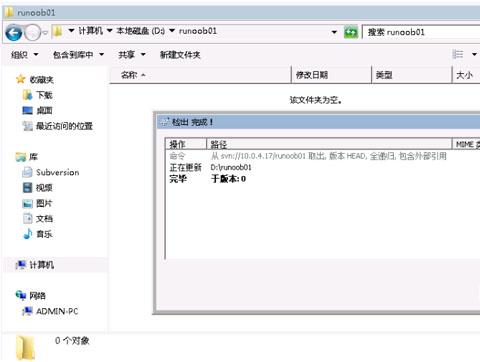The width and height of the screenshot is (480, 362).
Task: Expand arrow after 本地磁盘 (D:) in address bar
Action: tap(172, 31)
